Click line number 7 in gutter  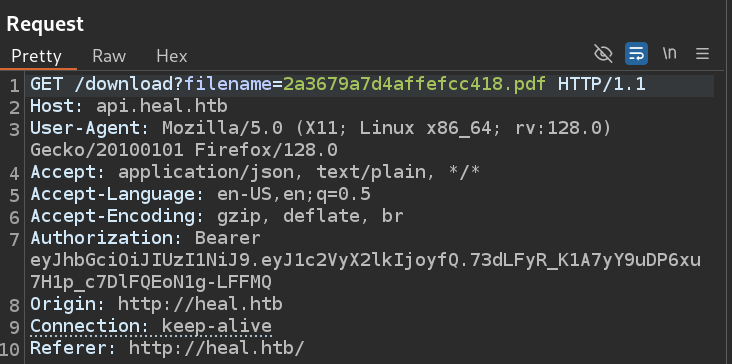coord(14,239)
